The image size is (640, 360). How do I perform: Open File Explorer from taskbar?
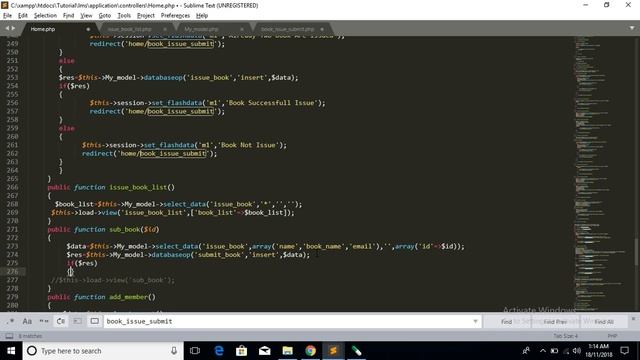point(287,351)
